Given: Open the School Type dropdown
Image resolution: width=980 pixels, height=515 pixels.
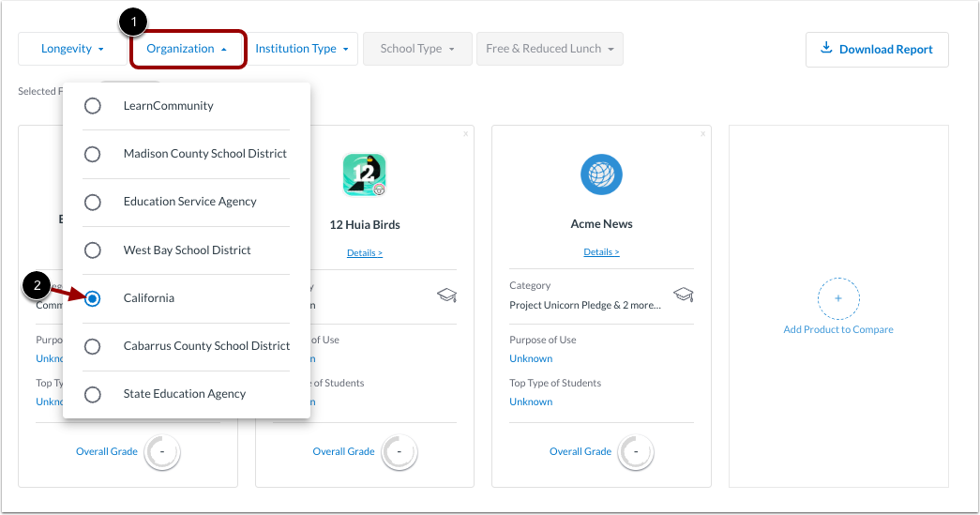Looking at the screenshot, I should (417, 49).
